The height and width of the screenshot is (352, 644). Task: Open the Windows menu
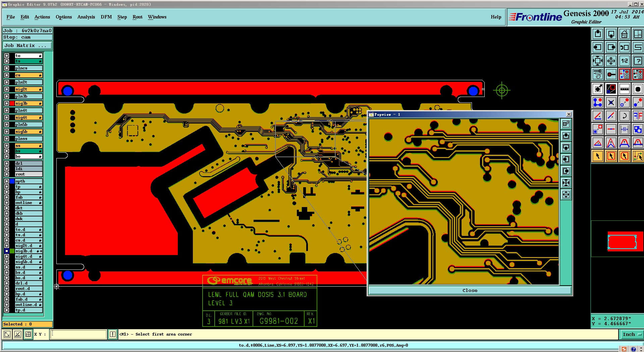(x=157, y=17)
